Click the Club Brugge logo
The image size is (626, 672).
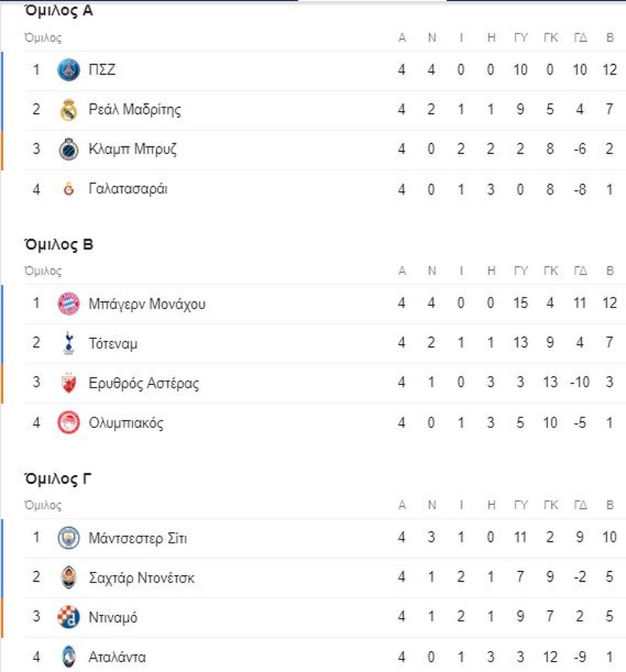68,149
